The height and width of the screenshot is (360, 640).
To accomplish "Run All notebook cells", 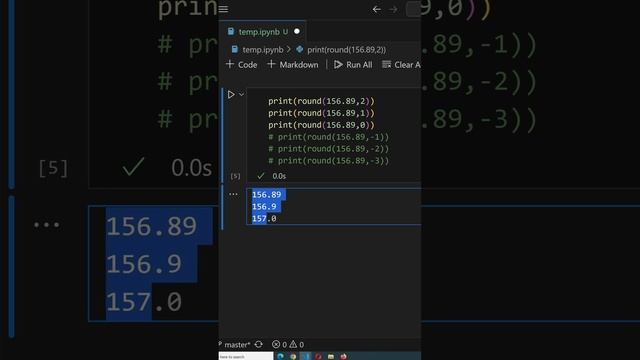I will pos(353,64).
